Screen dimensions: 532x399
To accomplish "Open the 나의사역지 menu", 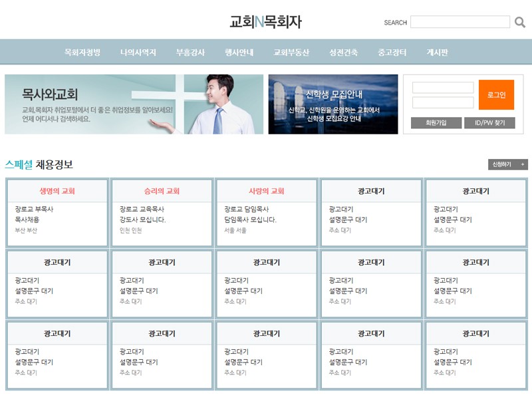I will (138, 53).
